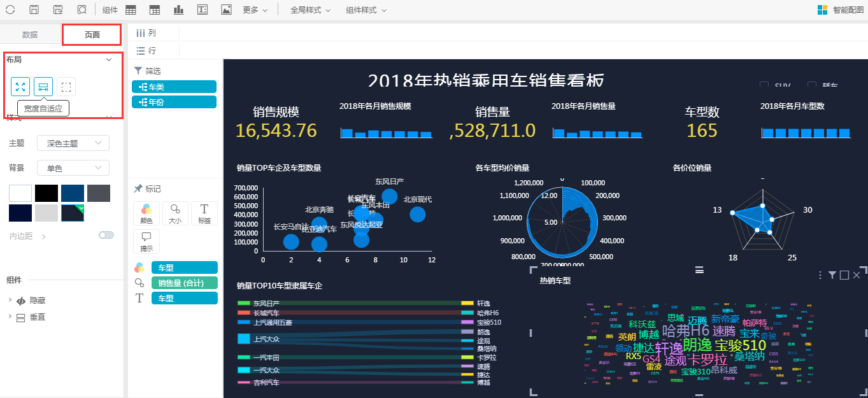Viewport: 868px width, 398px height.
Task: Pick the dark gray background swatch
Action: (x=99, y=193)
